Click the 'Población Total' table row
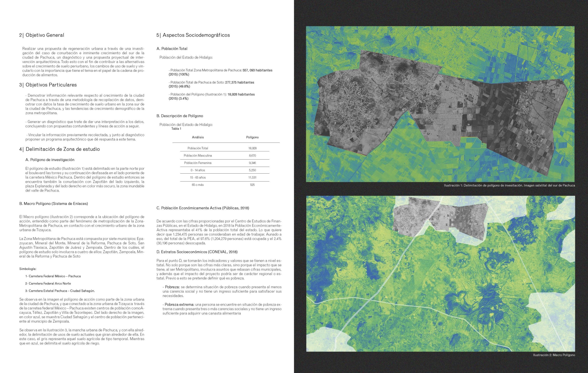Viewport: 588px width, 373px height. click(x=198, y=148)
